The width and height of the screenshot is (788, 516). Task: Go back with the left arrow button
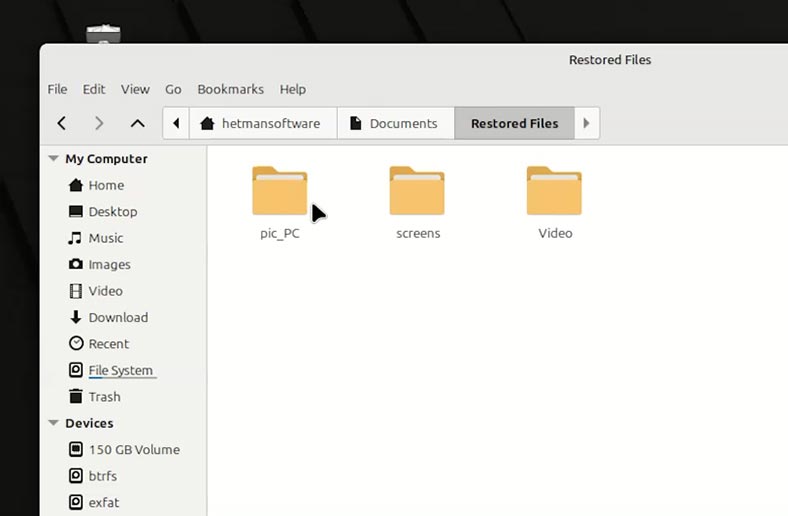(62, 123)
